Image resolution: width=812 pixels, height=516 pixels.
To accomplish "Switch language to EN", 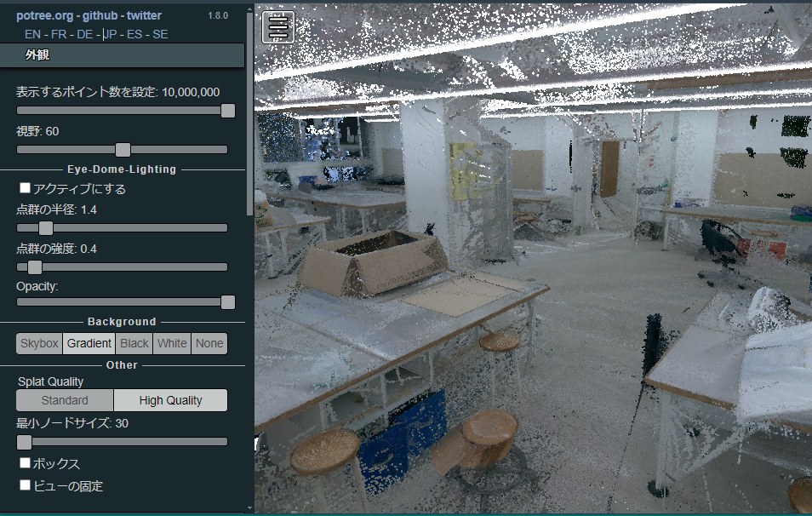I will [x=32, y=34].
